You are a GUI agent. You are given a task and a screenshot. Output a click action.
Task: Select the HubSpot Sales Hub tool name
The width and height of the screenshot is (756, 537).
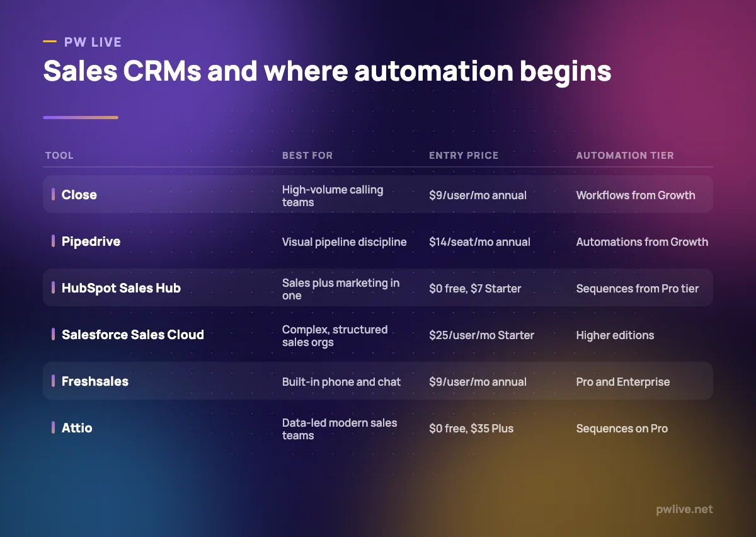(121, 288)
